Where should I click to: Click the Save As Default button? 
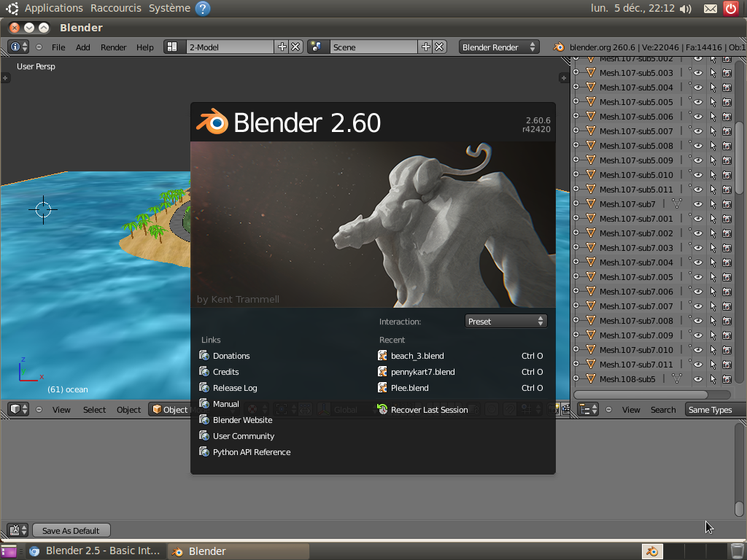(71, 530)
